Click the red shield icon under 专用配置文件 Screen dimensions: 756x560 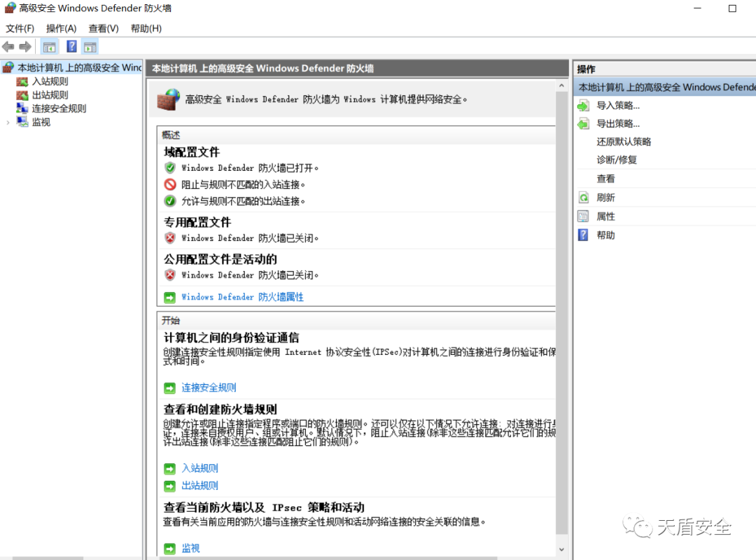169,238
